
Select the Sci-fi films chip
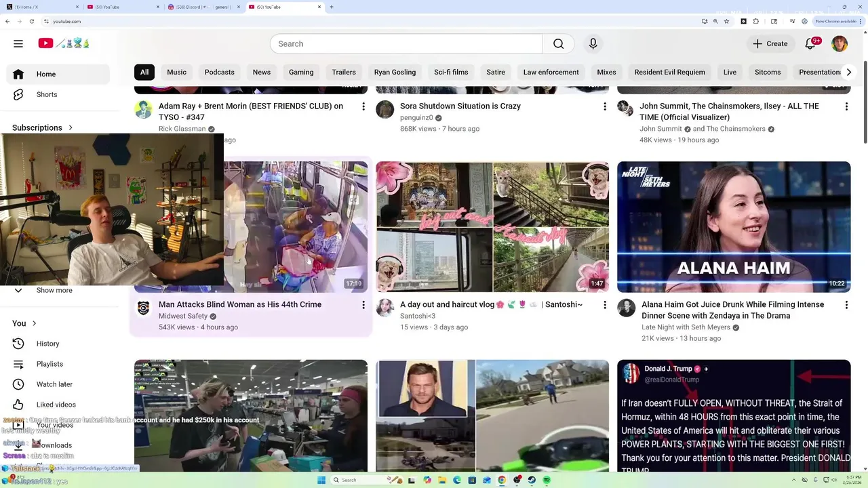coord(451,72)
